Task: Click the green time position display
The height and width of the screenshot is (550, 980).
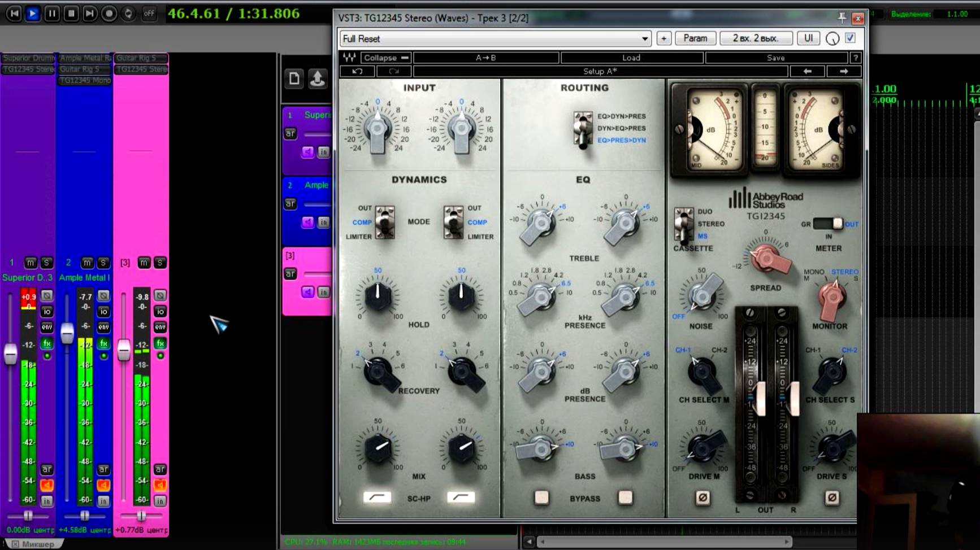Action: [x=233, y=13]
